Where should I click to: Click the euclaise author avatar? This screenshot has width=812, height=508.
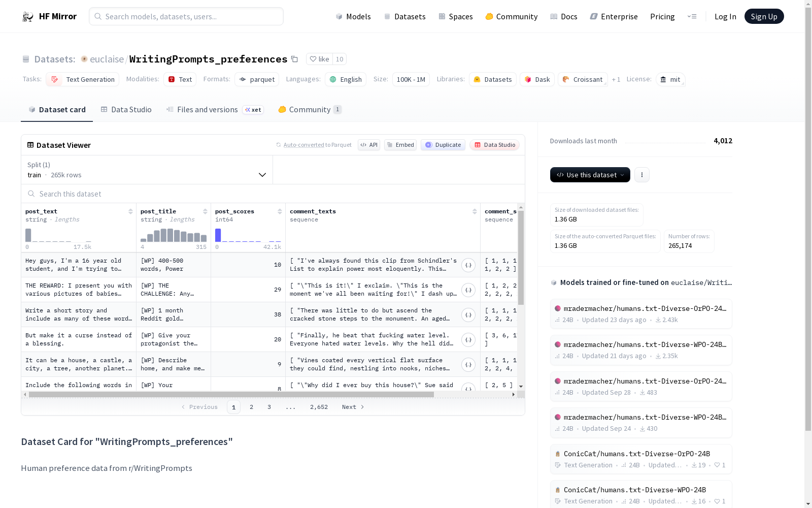(x=84, y=59)
